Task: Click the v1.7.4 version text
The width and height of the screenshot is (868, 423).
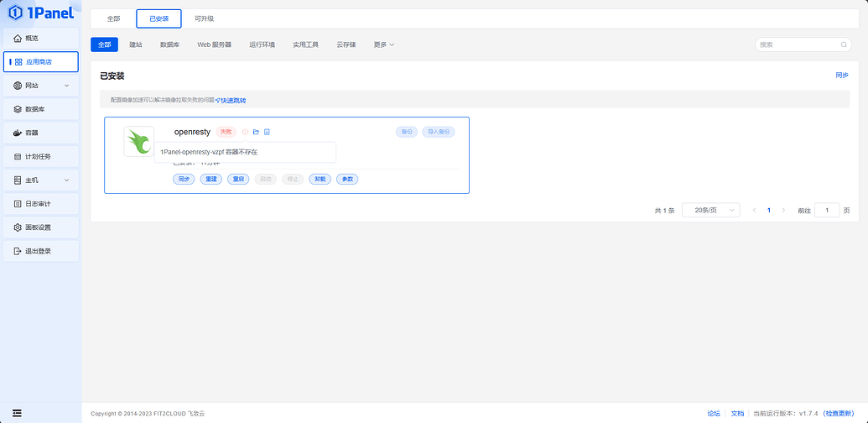Action: click(808, 414)
